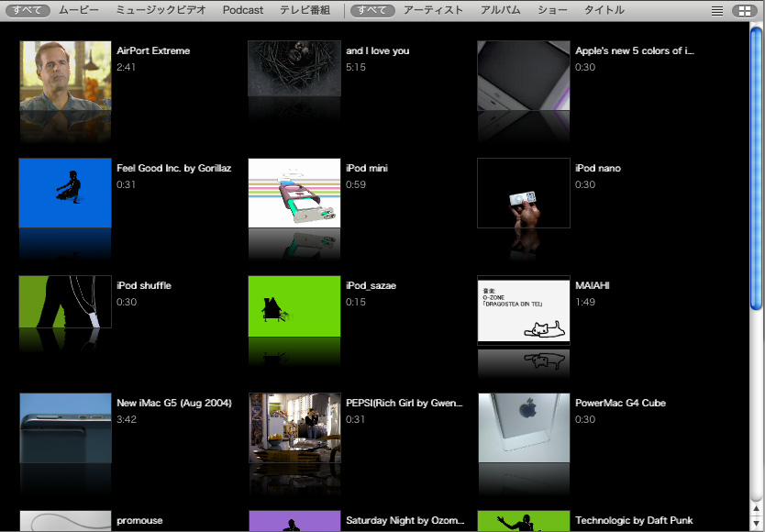Viewport: 765px width, 532px height.
Task: Click Apple's new 5 colors title
Action: click(x=634, y=50)
